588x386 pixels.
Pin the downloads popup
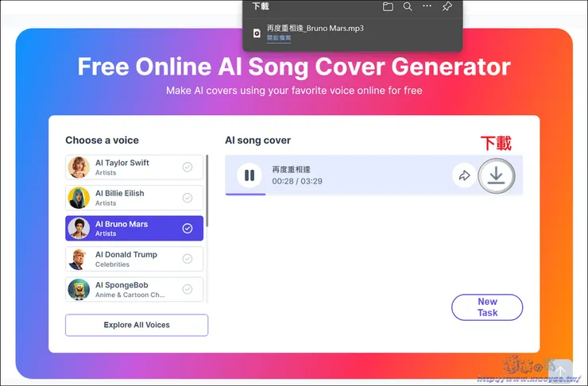447,6
